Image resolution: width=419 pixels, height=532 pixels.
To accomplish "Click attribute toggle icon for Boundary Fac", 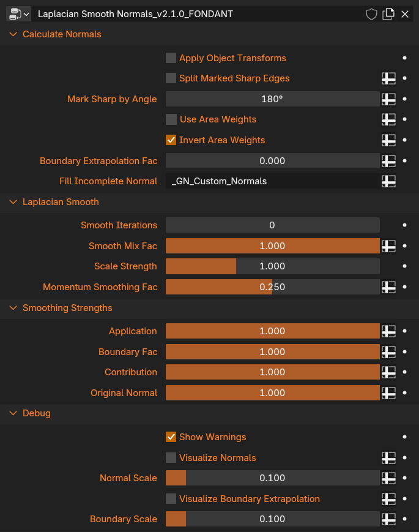I will [x=388, y=352].
